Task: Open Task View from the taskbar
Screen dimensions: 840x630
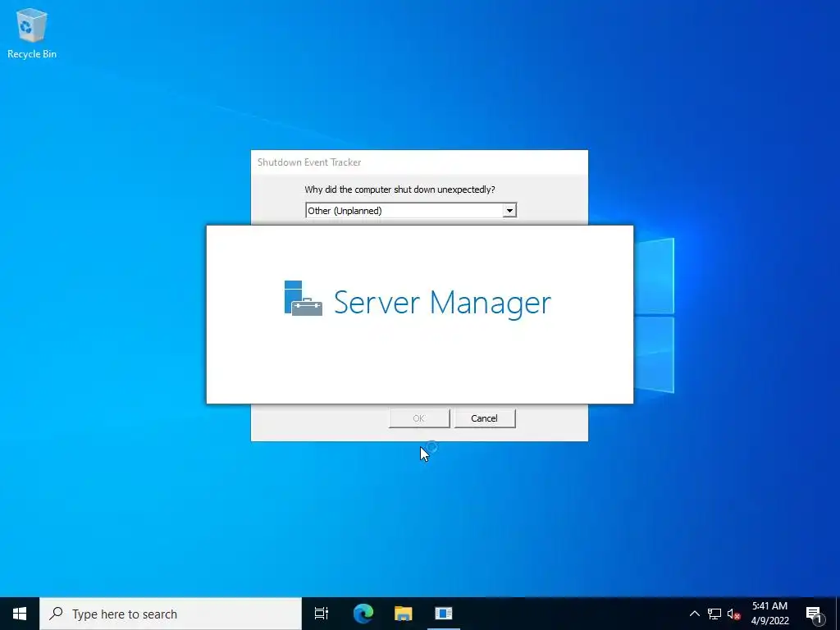Action: (x=322, y=614)
